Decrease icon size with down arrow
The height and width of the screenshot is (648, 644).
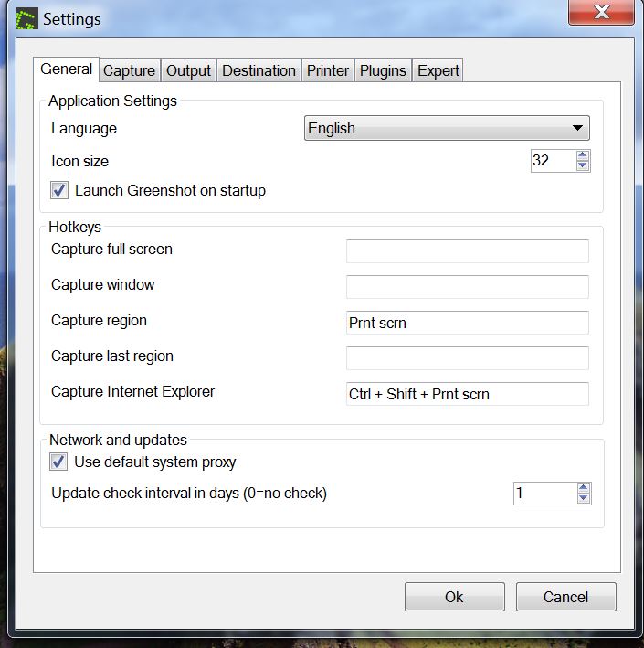583,166
